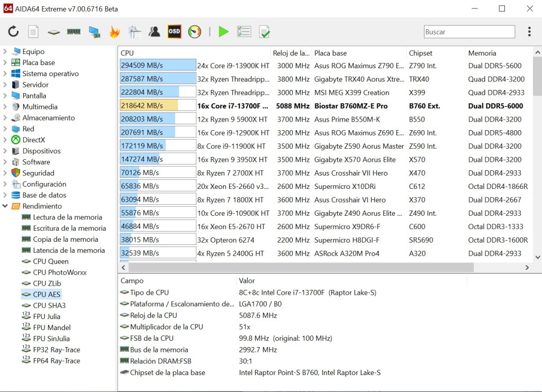Click the Valor column header
This screenshot has height=392, width=542.
[351, 281]
